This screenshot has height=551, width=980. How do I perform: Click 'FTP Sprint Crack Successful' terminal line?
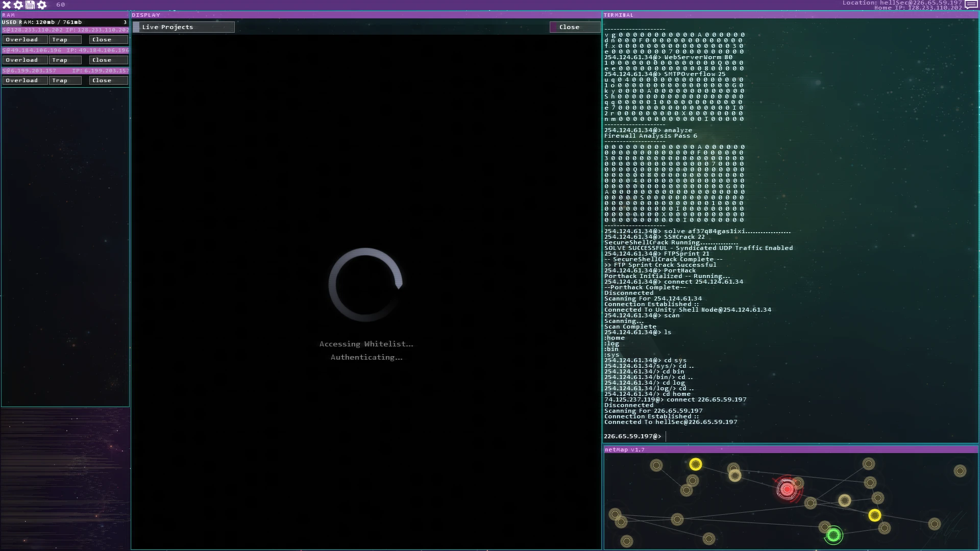660,265
